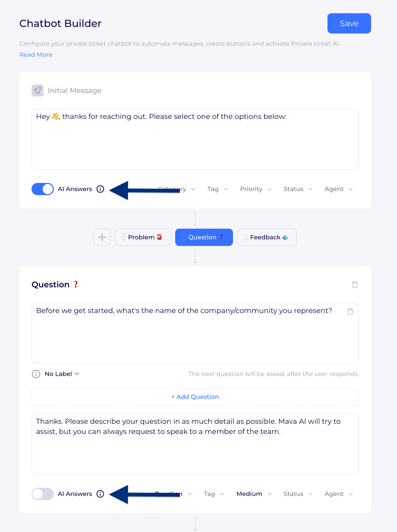
Task: Click the info icon next to the disabled AI Answers toggle
Action: [100, 494]
